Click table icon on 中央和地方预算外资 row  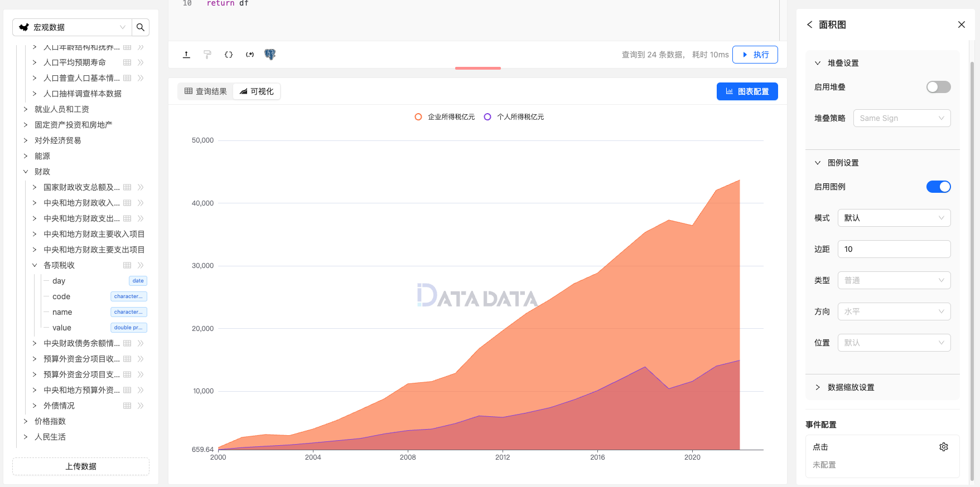pyautogui.click(x=127, y=390)
